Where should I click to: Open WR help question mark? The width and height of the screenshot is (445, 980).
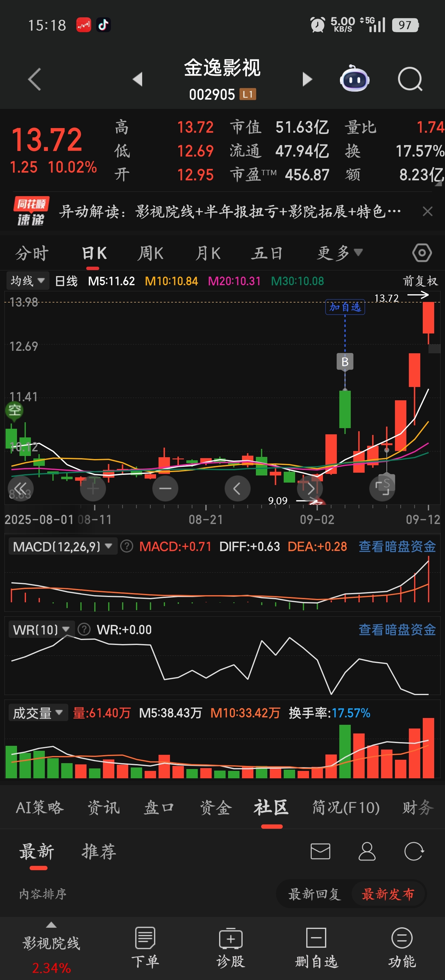pyautogui.click(x=84, y=629)
